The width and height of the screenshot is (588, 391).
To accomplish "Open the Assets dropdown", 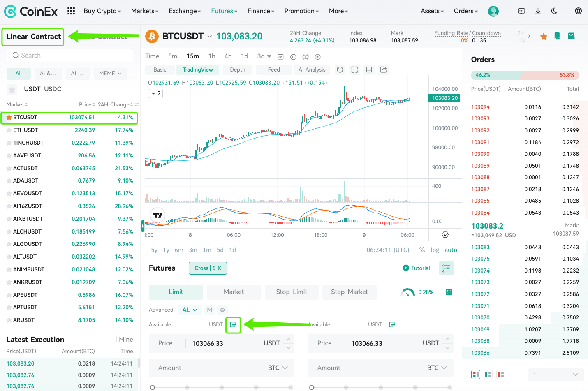I will 432,11.
